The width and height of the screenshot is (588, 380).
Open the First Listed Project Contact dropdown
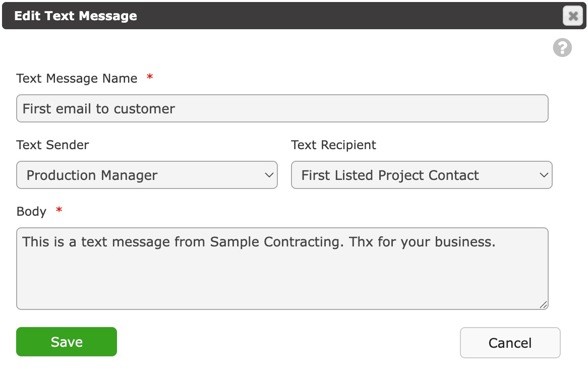[422, 175]
